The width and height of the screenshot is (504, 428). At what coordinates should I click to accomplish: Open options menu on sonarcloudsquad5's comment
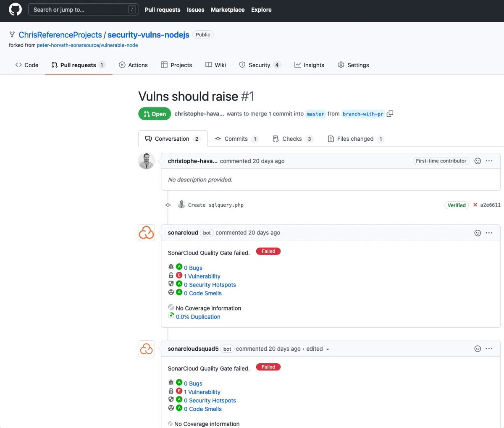point(489,349)
